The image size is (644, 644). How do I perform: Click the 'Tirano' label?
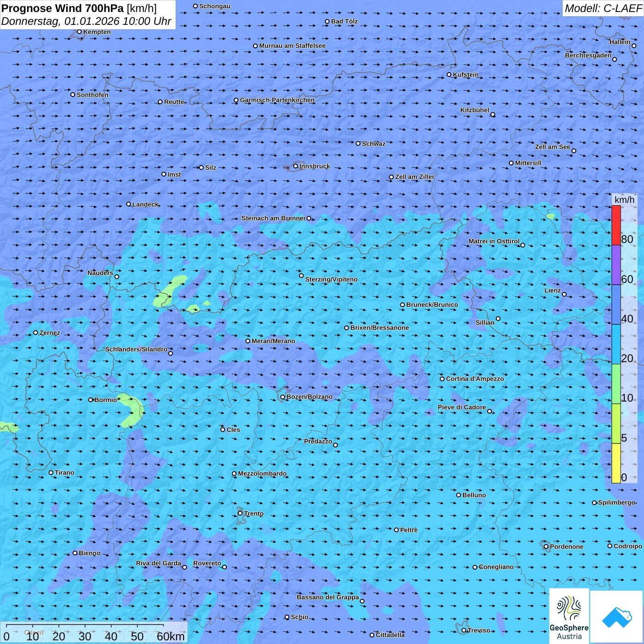[64, 472]
